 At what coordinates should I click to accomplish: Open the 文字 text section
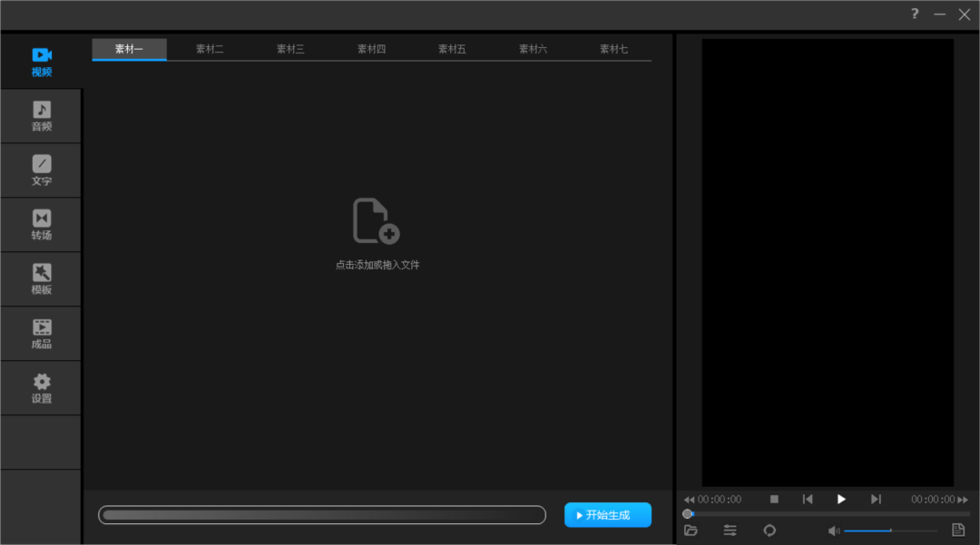(x=41, y=170)
